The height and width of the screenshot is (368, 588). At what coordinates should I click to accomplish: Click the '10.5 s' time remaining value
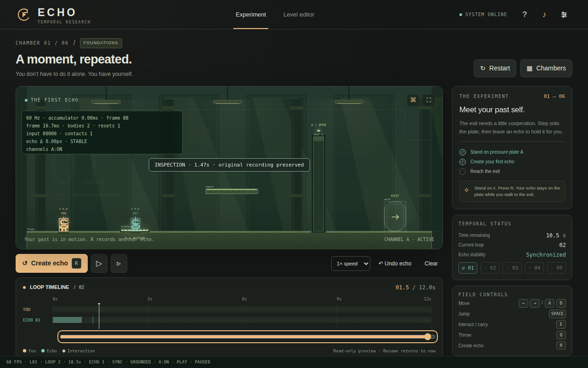click(556, 236)
